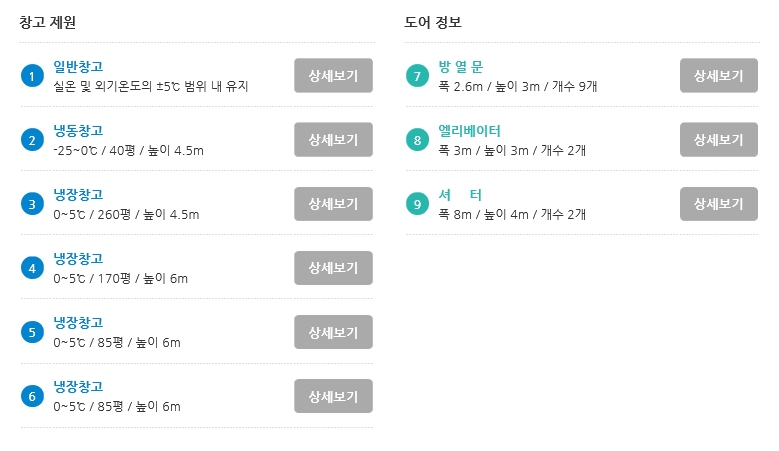
Task: Select the teal number 7 circle badge
Action: pos(417,76)
